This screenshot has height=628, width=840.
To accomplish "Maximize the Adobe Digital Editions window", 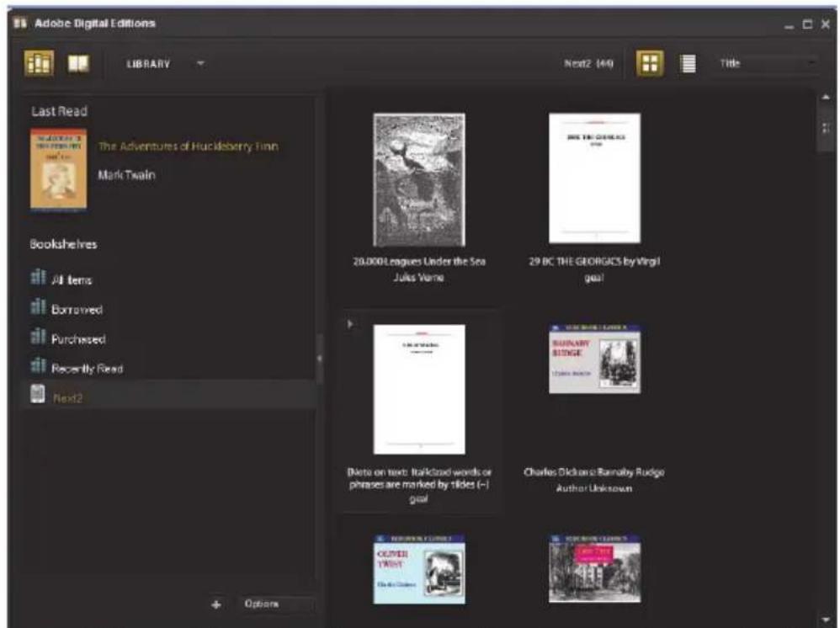I will click(x=807, y=24).
